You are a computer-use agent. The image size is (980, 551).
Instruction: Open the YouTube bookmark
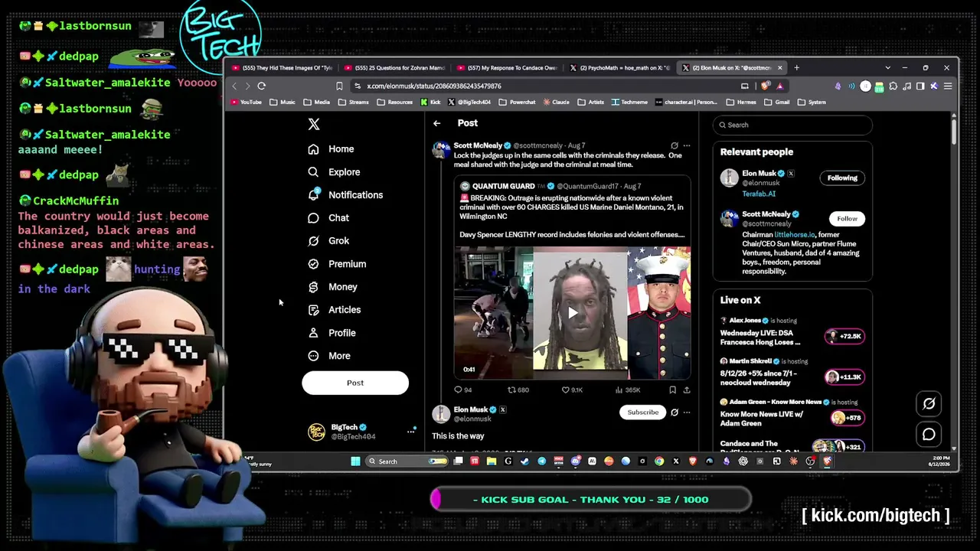pos(246,102)
